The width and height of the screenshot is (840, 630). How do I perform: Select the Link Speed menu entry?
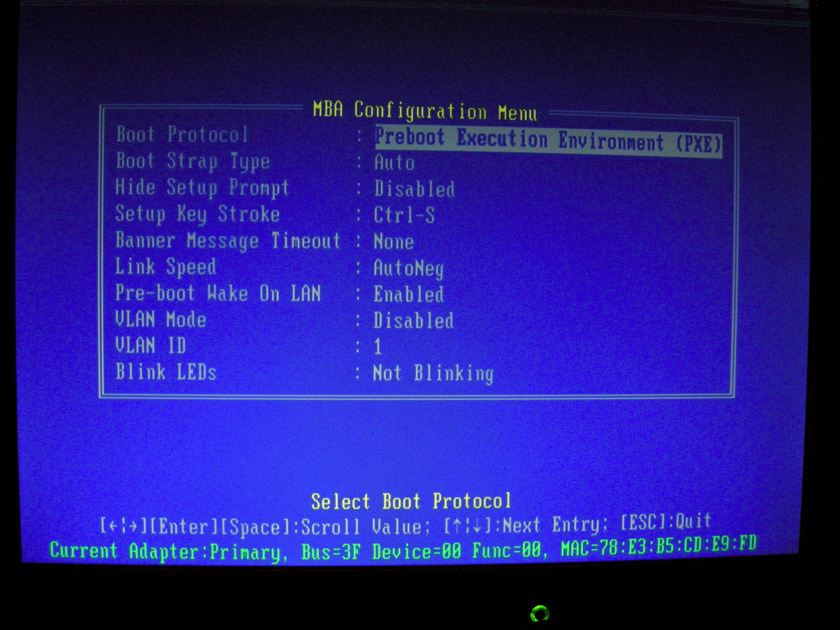click(x=166, y=267)
